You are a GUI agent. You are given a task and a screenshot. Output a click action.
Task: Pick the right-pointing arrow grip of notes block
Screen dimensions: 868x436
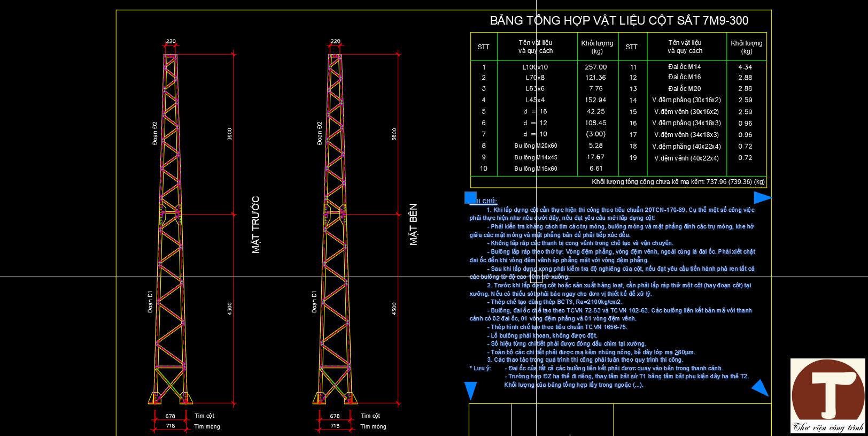pos(763,198)
